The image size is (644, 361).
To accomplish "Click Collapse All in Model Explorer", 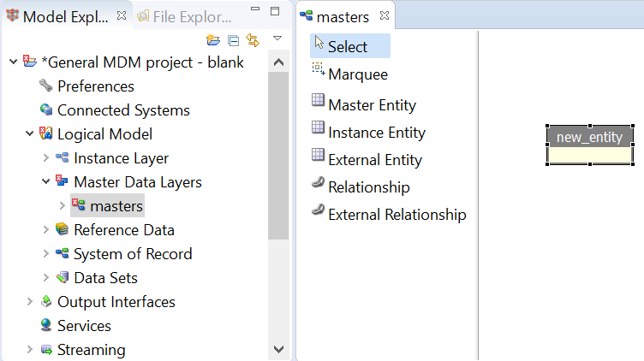I will click(233, 39).
